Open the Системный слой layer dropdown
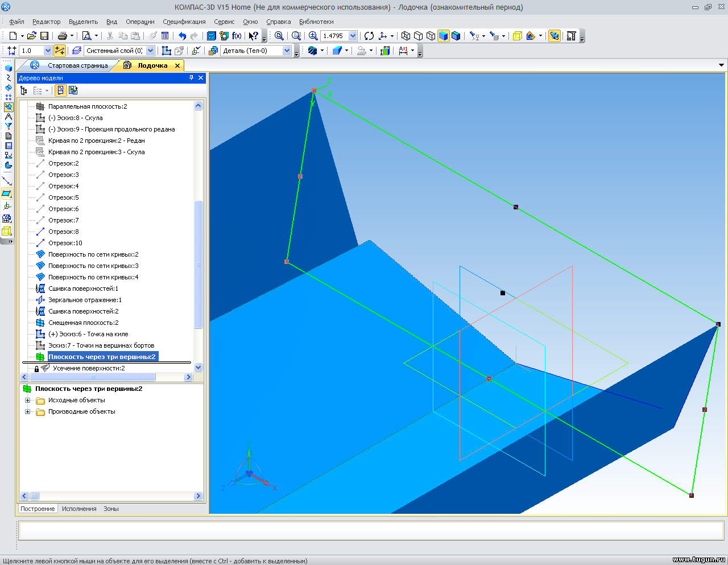The image size is (728, 565). pyautogui.click(x=150, y=51)
